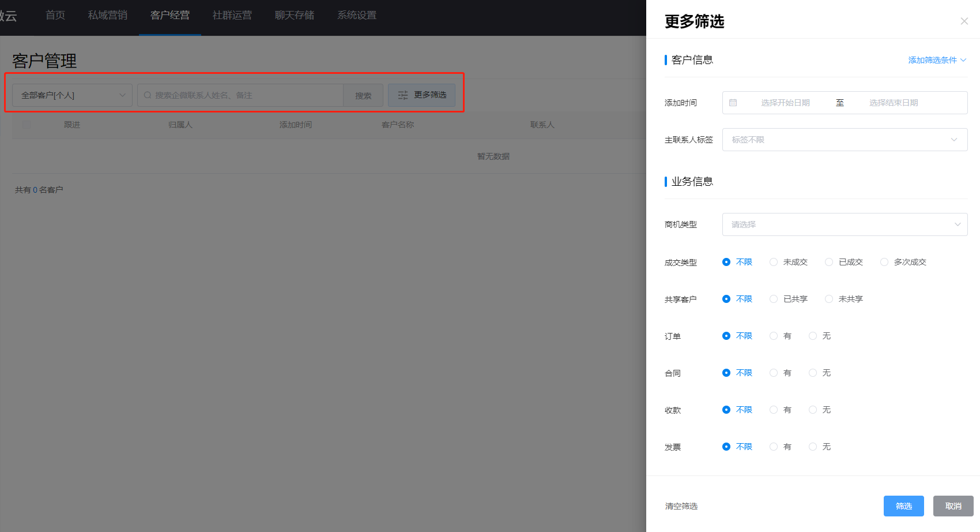Choose 有 option for 订单
Viewport: 980px width, 532px height.
774,336
